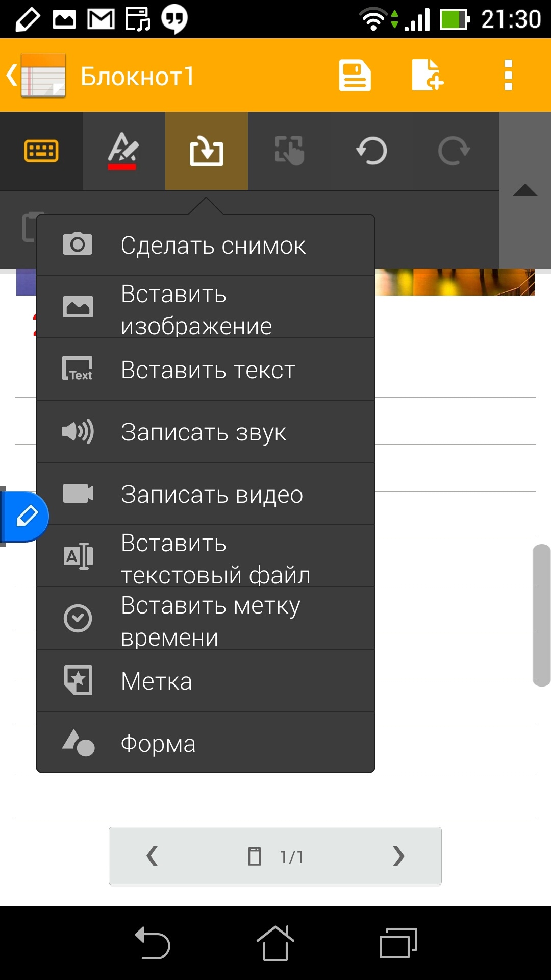This screenshot has height=980, width=551.
Task: Add a new page with the plus icon
Action: click(x=428, y=76)
